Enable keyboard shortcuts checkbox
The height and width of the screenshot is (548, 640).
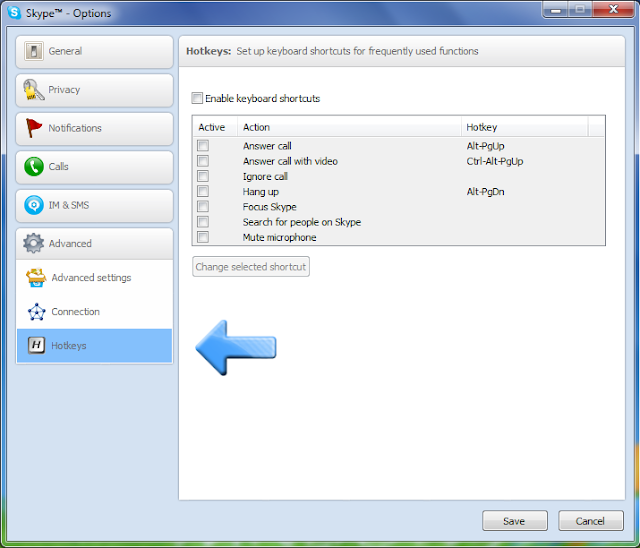[x=197, y=98]
